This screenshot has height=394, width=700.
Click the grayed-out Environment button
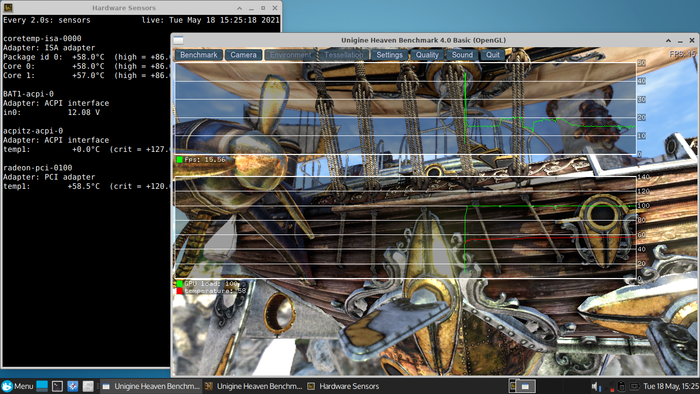[290, 55]
